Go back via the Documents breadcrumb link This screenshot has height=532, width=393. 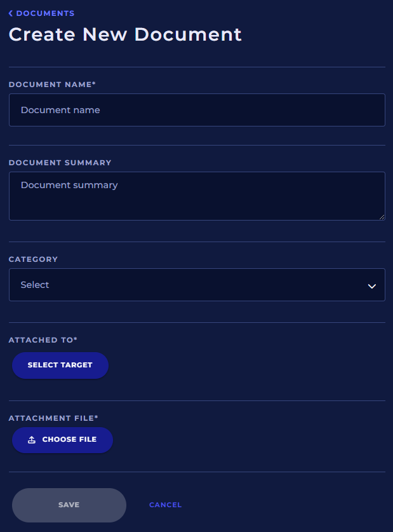tap(44, 13)
